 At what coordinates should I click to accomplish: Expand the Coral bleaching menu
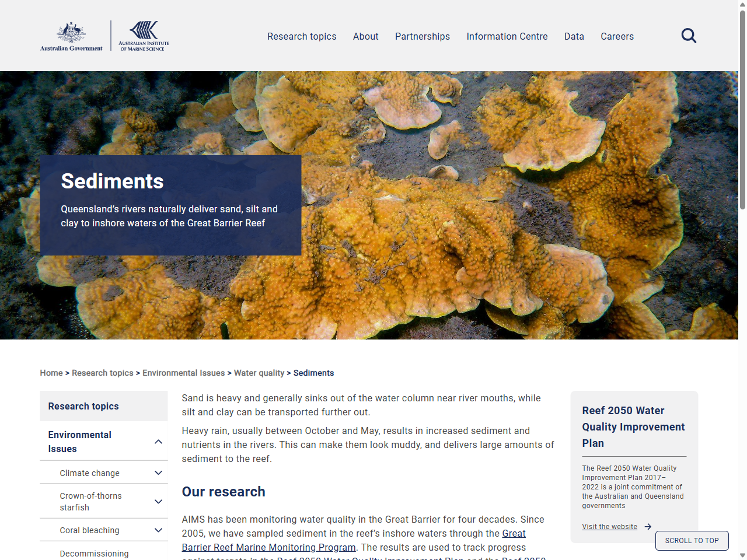[158, 530]
